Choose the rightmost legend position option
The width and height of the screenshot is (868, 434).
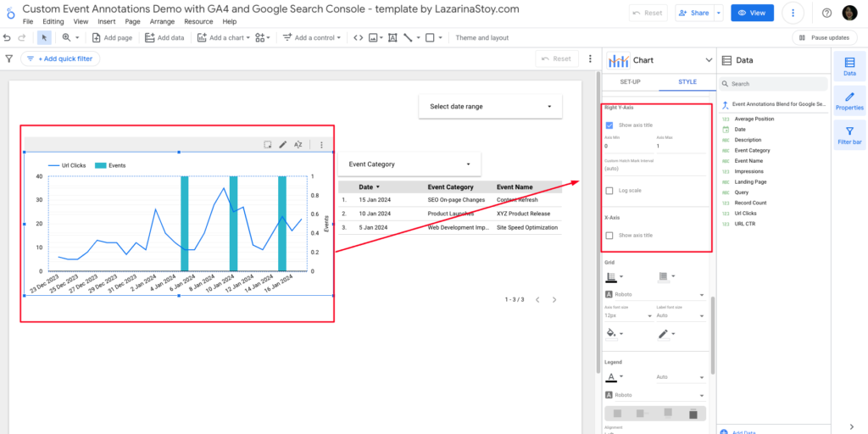coord(693,414)
